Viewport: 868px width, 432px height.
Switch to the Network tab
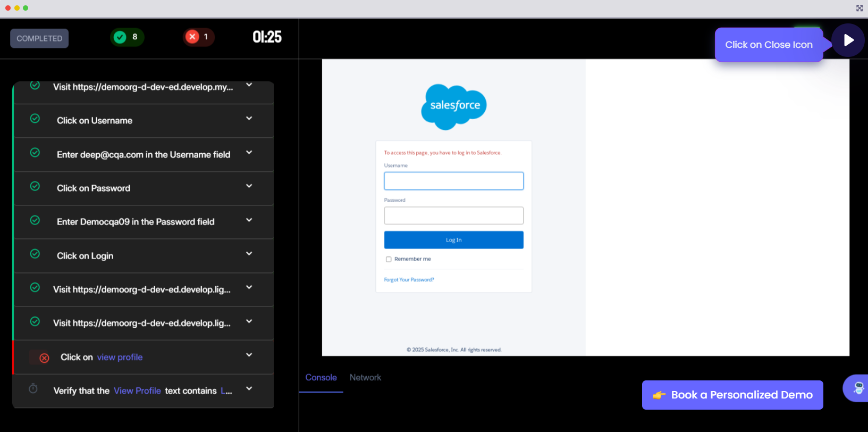(365, 378)
